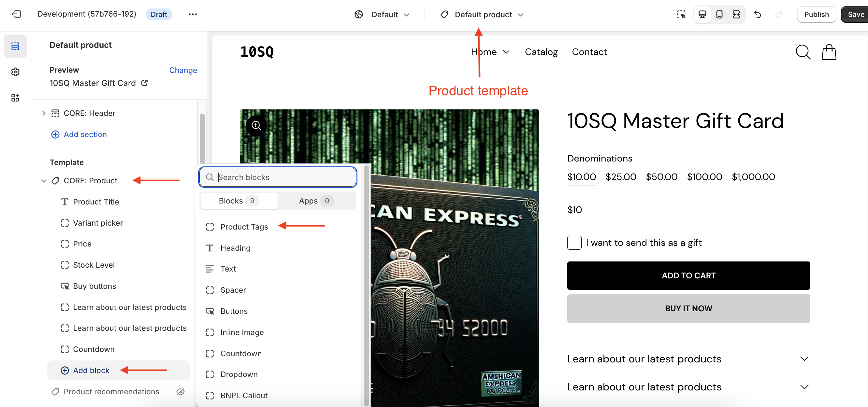This screenshot has height=407, width=868.
Task: Toggle visibility of Product recommendations section
Action: point(181,391)
